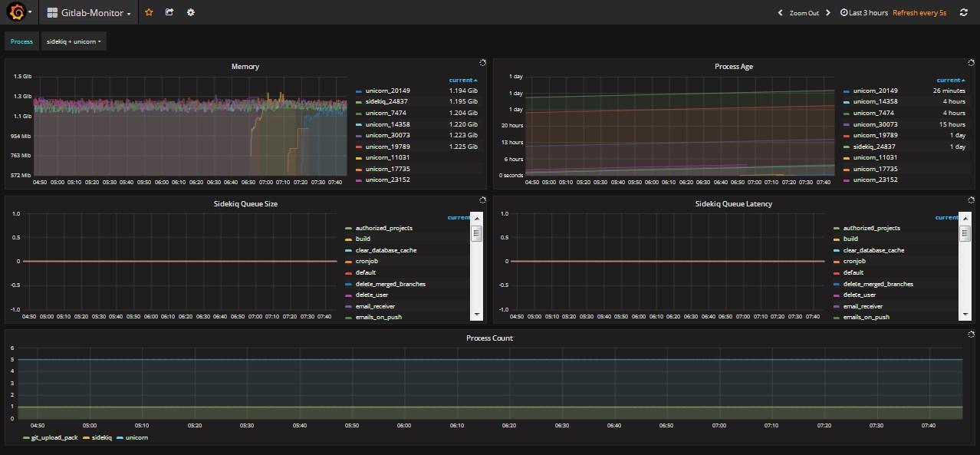Screen dimensions: 980x455
Task: Expand the sidekiq + unicorn variable dropdown
Action: pos(74,41)
